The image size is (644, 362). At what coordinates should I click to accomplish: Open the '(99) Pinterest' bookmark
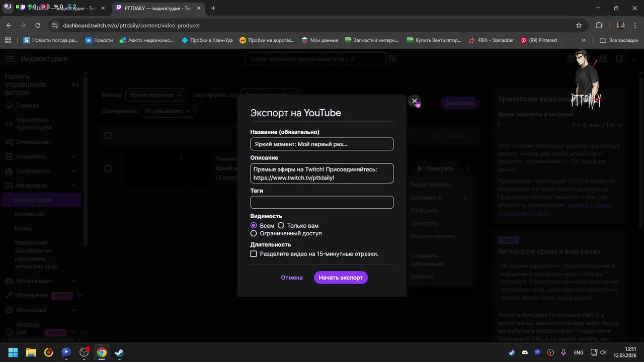(x=539, y=40)
